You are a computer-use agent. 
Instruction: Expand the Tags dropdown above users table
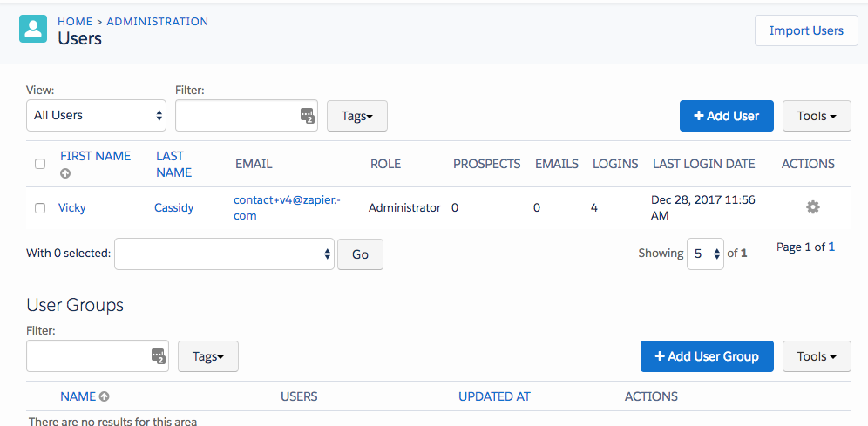357,116
